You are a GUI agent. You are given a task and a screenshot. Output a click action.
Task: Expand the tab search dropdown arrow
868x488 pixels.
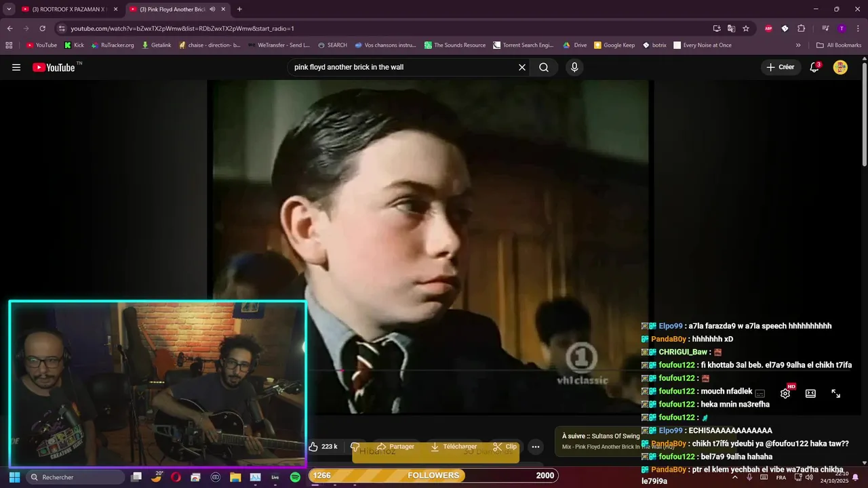(9, 9)
